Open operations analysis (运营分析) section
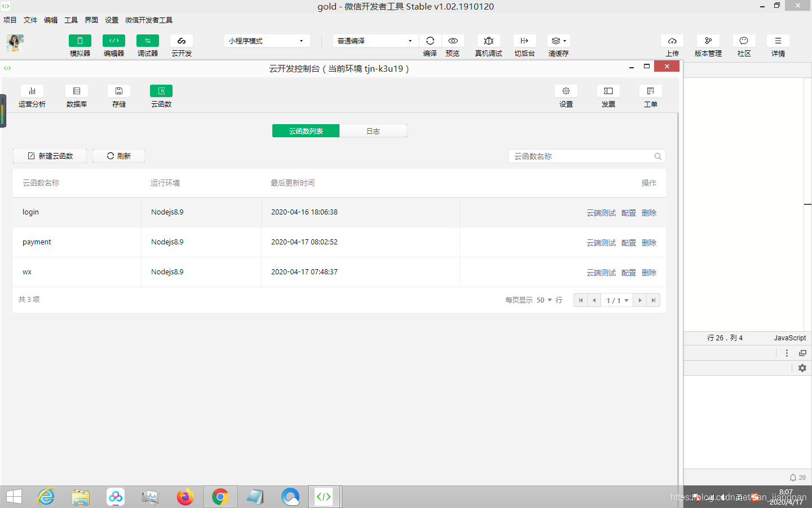This screenshot has height=508, width=812. pos(32,91)
